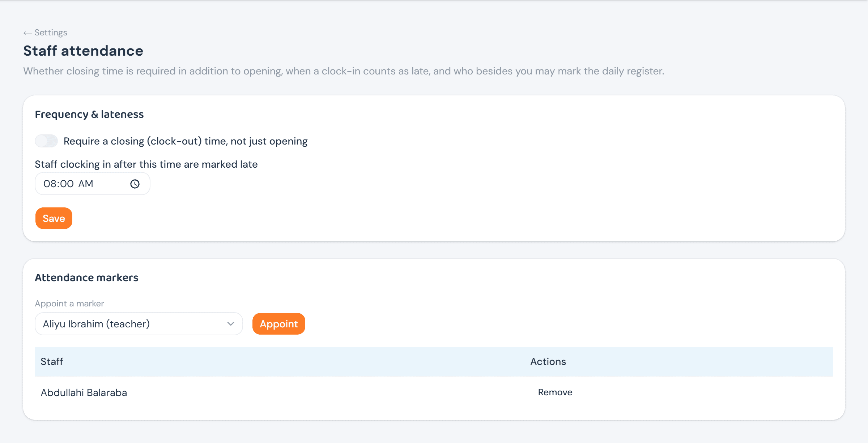Click the Actions column header
868x443 pixels.
click(x=548, y=361)
